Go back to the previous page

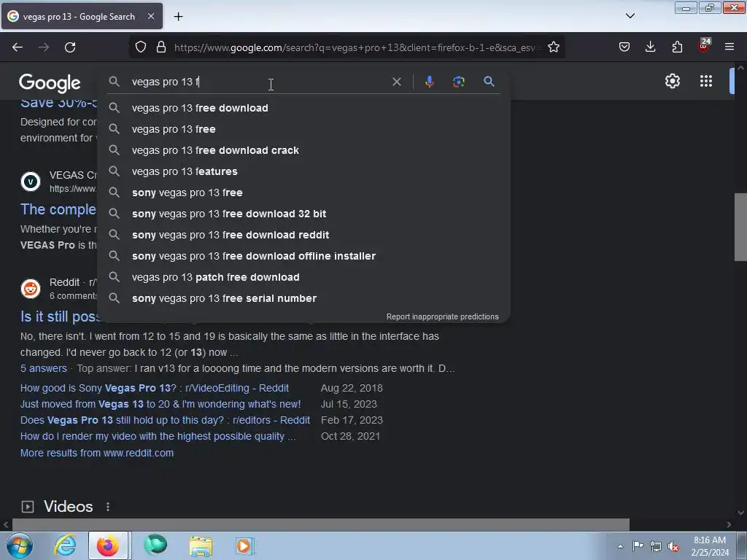[x=18, y=47]
